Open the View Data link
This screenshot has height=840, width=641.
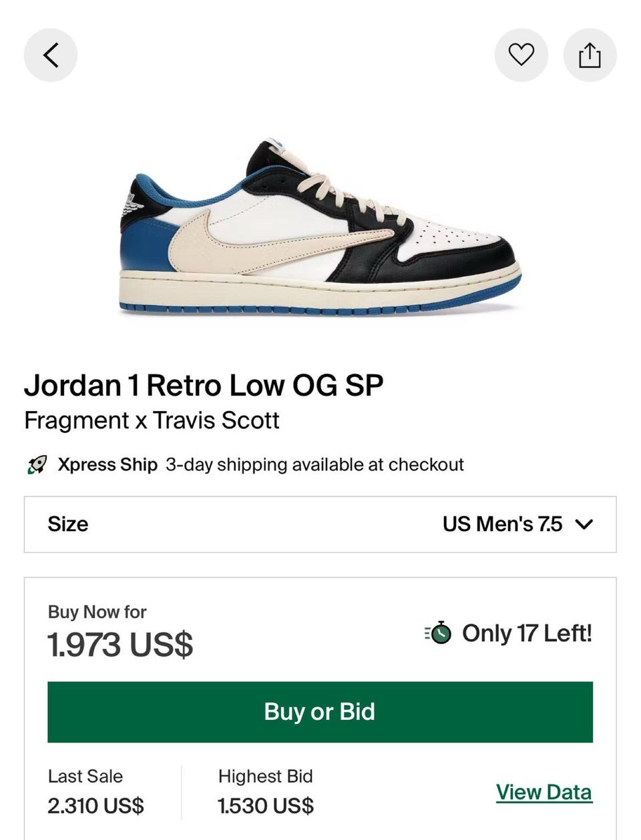544,792
